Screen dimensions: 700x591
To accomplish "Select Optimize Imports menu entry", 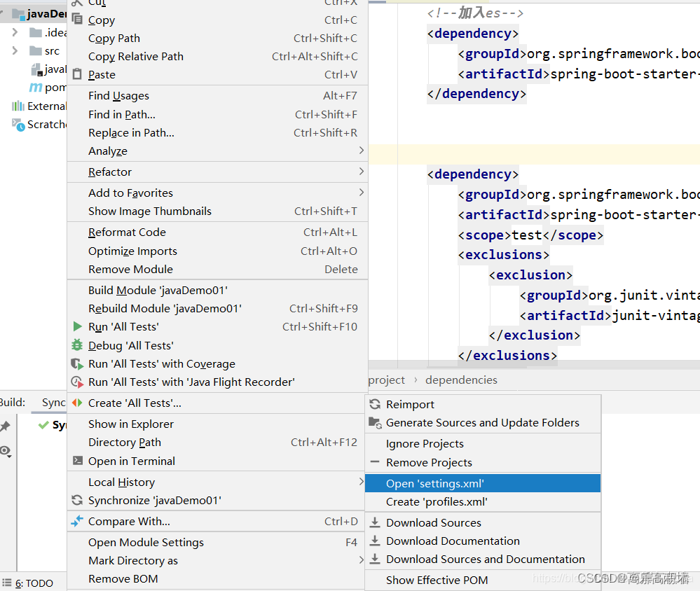I will click(217, 251).
